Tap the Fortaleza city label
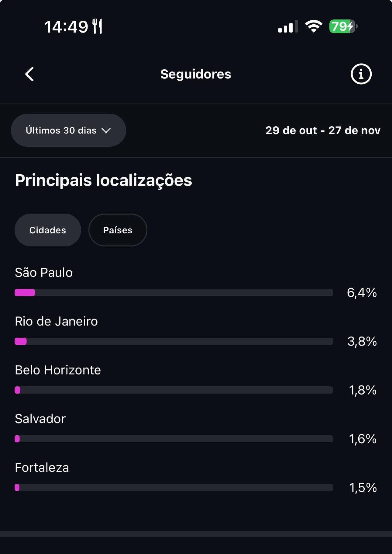Image resolution: width=392 pixels, height=554 pixels. point(42,468)
